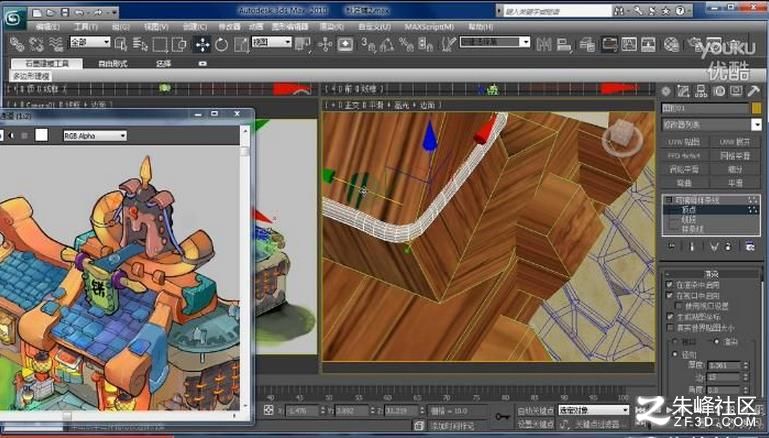Open the 3ds Max application button menu
This screenshot has width=769, height=438.
pos(14,18)
